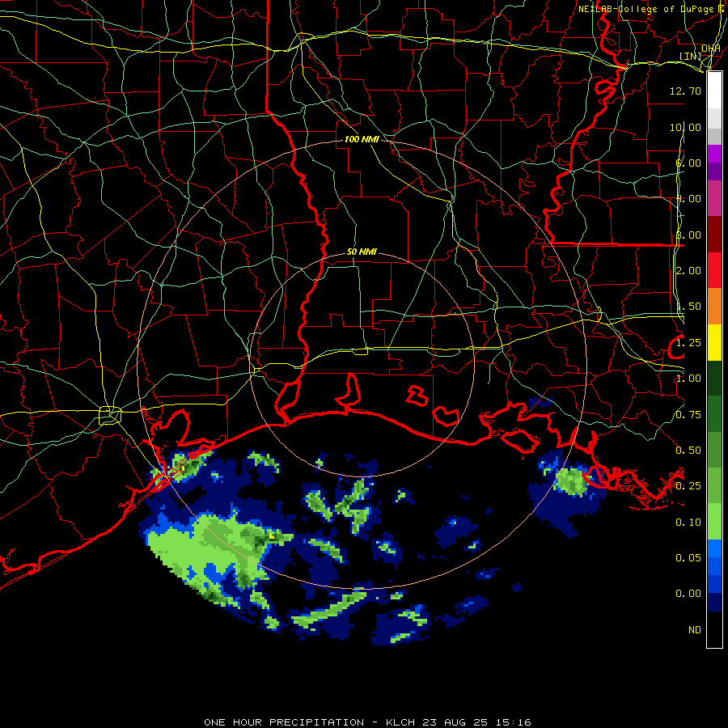Select the 4.00 legend value
This screenshot has height=728, width=728.
point(688,199)
